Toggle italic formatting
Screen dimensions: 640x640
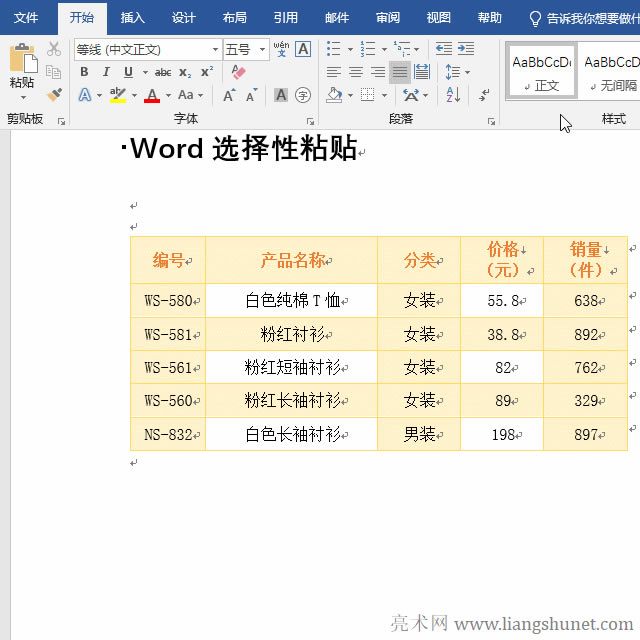pyautogui.click(x=106, y=72)
